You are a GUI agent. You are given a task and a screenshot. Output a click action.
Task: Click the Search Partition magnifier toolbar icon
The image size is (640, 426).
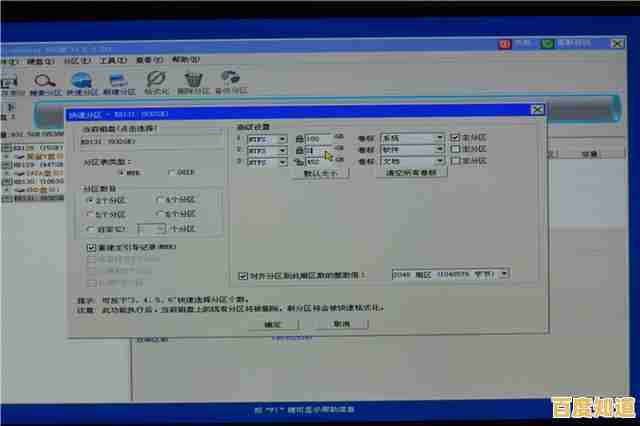coord(44,82)
